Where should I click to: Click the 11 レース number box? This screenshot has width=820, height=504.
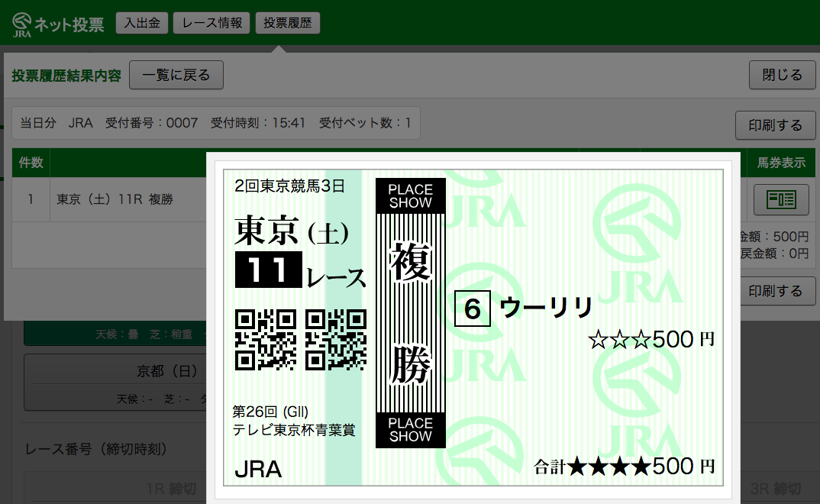[268, 270]
